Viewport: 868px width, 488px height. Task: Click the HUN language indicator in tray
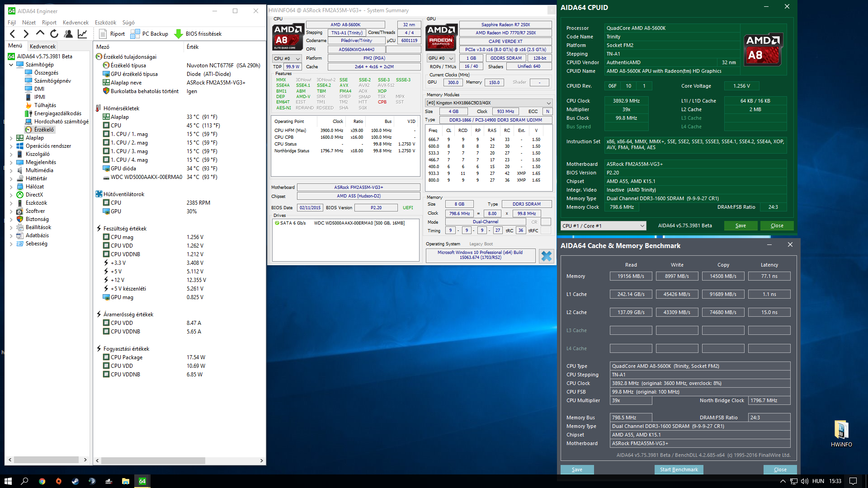click(818, 481)
